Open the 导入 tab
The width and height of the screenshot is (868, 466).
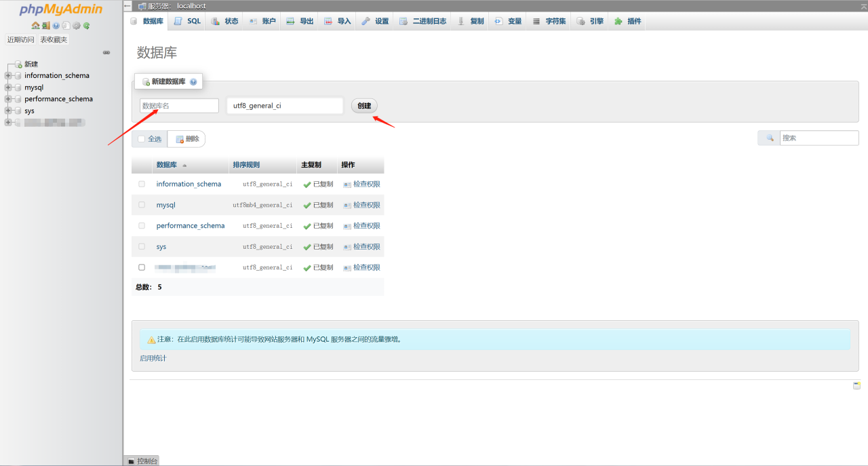click(x=337, y=21)
